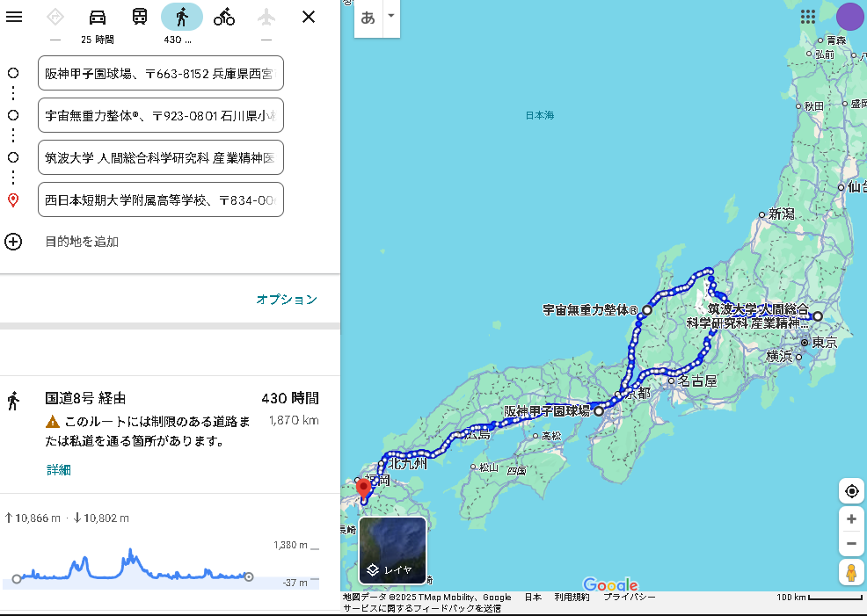
Task: Edit the 阪神甲子園球場 starting point field
Action: click(x=161, y=73)
